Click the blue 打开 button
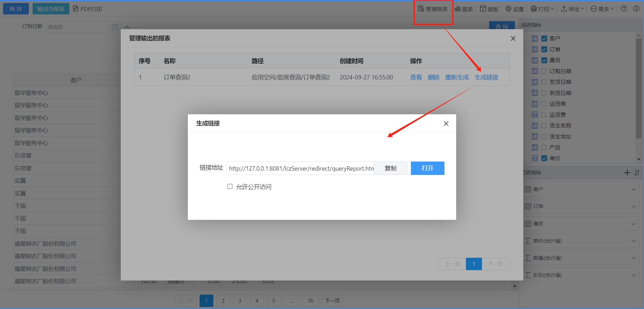 click(427, 168)
